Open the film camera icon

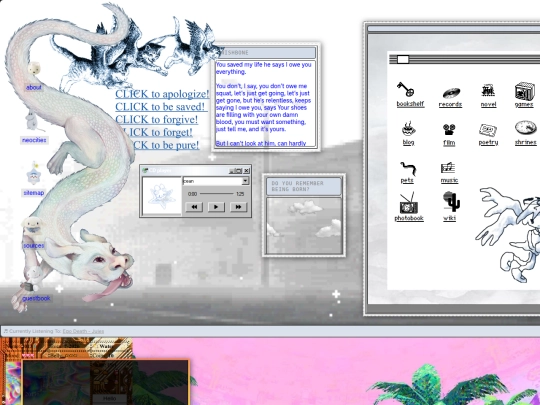(449, 130)
